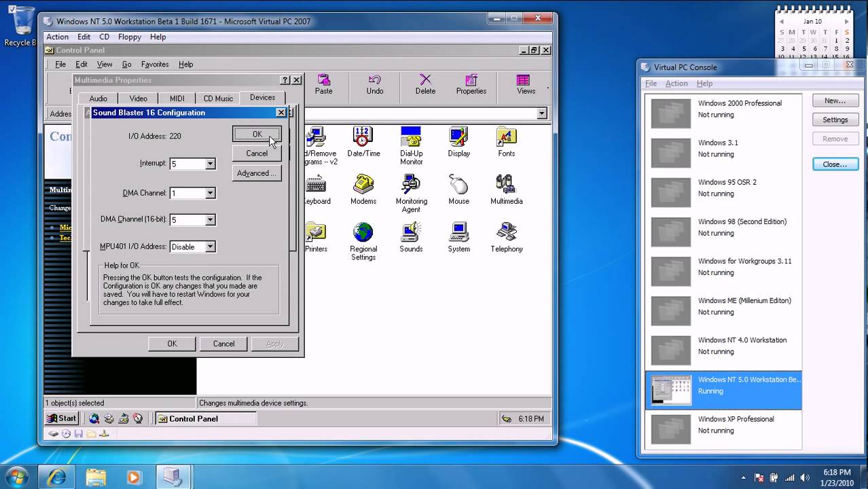
Task: Switch to the Video tab
Action: point(139,98)
